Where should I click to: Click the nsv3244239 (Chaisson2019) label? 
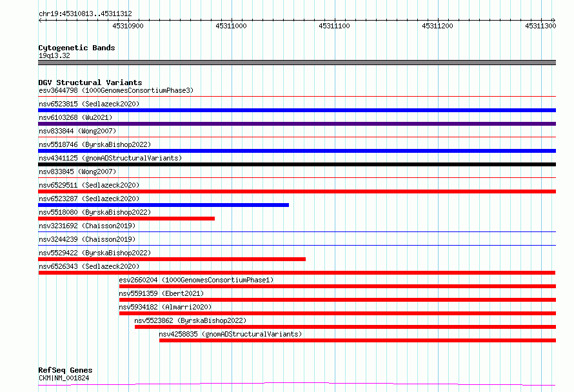(x=87, y=239)
